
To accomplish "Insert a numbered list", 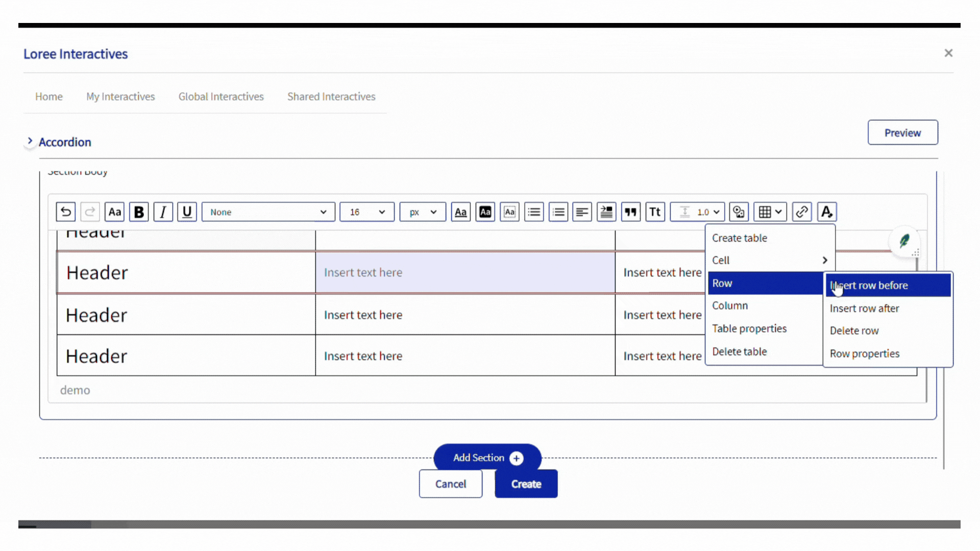I will (x=558, y=212).
